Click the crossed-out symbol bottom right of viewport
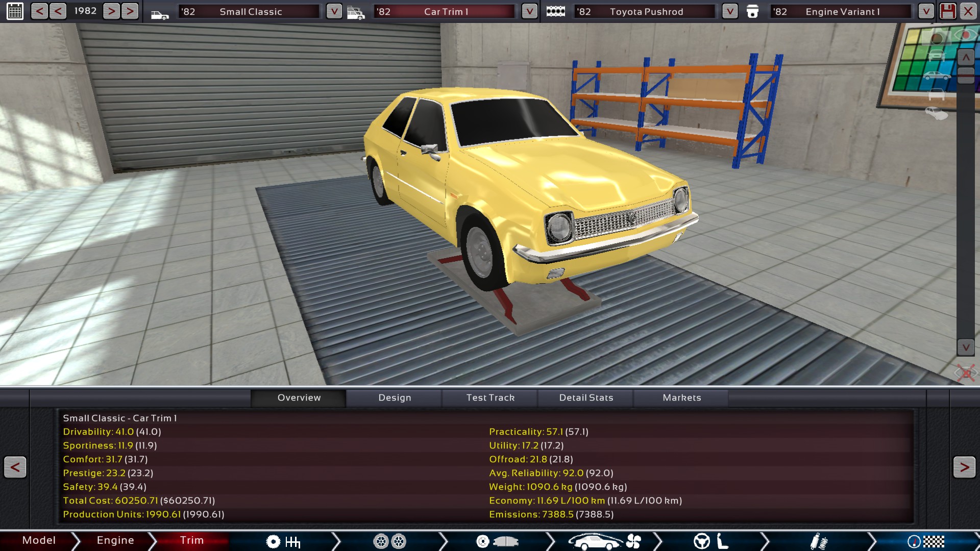Viewport: 980px width, 551px height. tap(965, 373)
